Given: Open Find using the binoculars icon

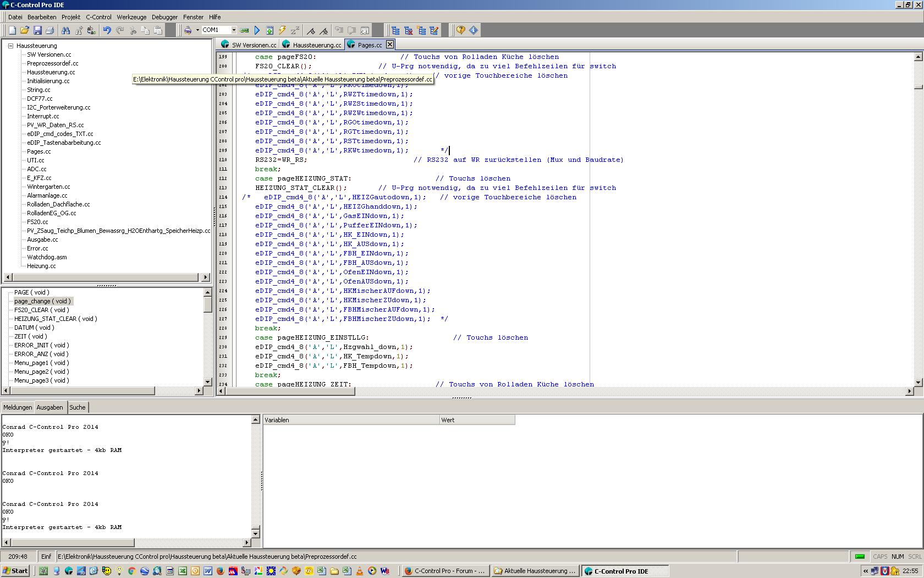Looking at the screenshot, I should pos(66,30).
